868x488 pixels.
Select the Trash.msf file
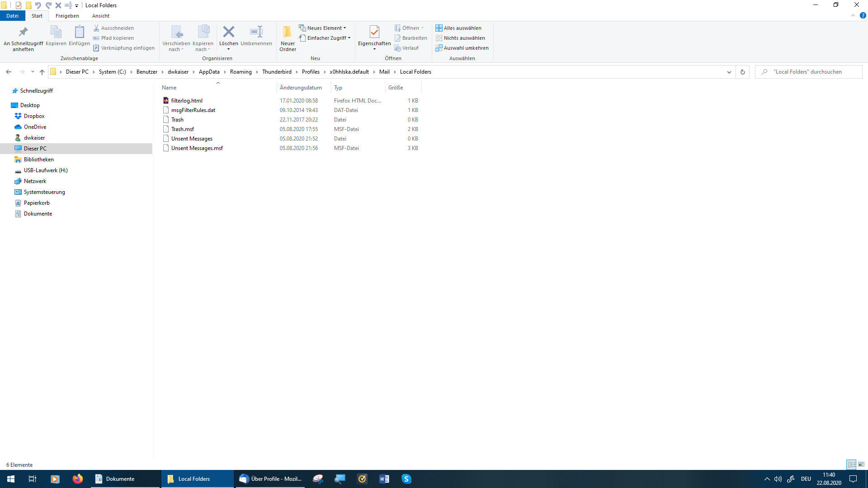coord(183,129)
